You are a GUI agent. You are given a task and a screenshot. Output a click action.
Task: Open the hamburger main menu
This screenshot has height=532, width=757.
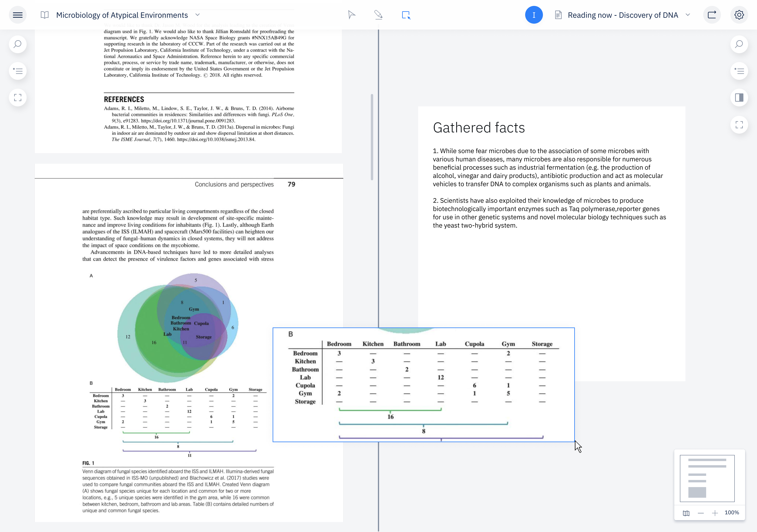[18, 15]
